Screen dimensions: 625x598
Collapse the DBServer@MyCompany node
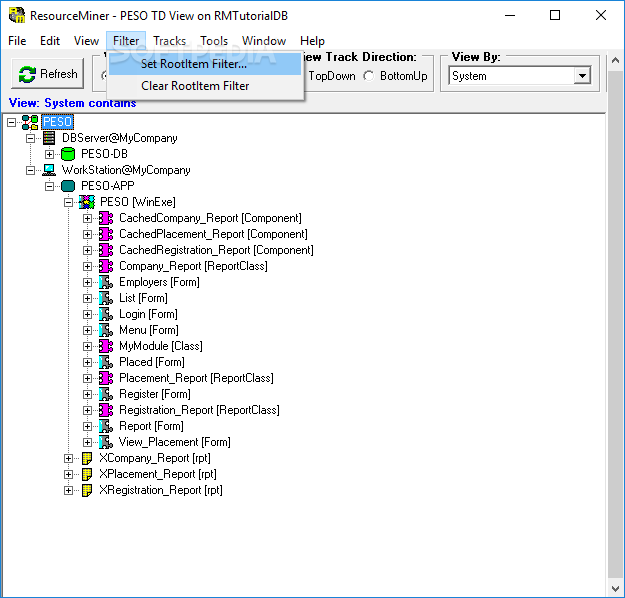click(30, 138)
